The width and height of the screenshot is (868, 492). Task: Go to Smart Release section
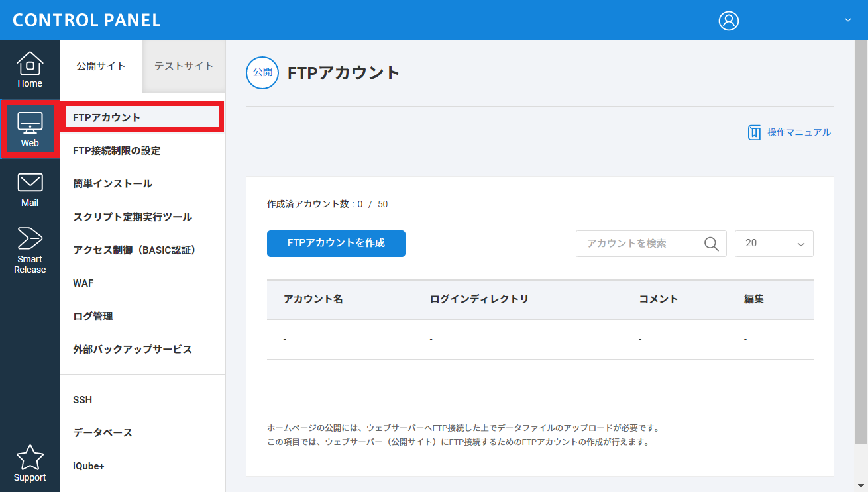(x=30, y=250)
